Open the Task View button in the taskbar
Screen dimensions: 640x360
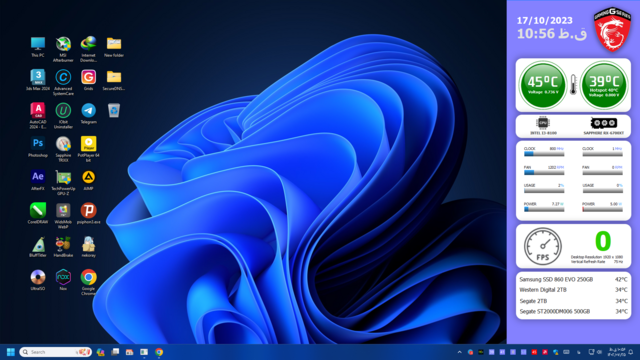(x=115, y=352)
